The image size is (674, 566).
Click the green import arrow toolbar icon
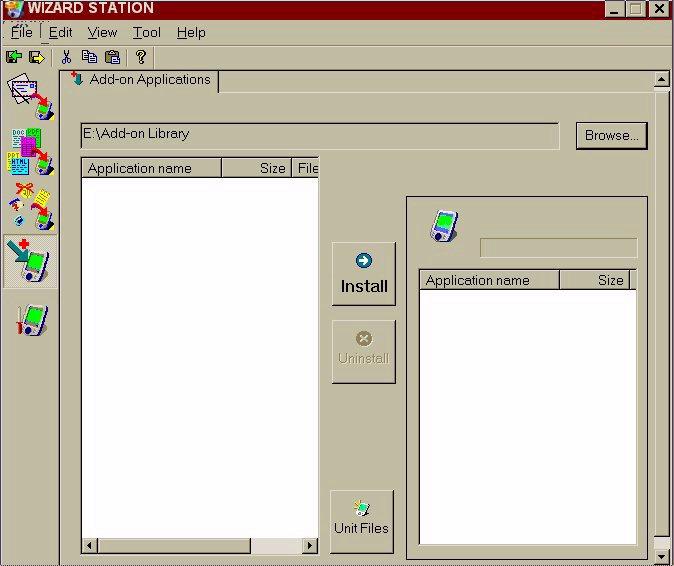pyautogui.click(x=14, y=58)
